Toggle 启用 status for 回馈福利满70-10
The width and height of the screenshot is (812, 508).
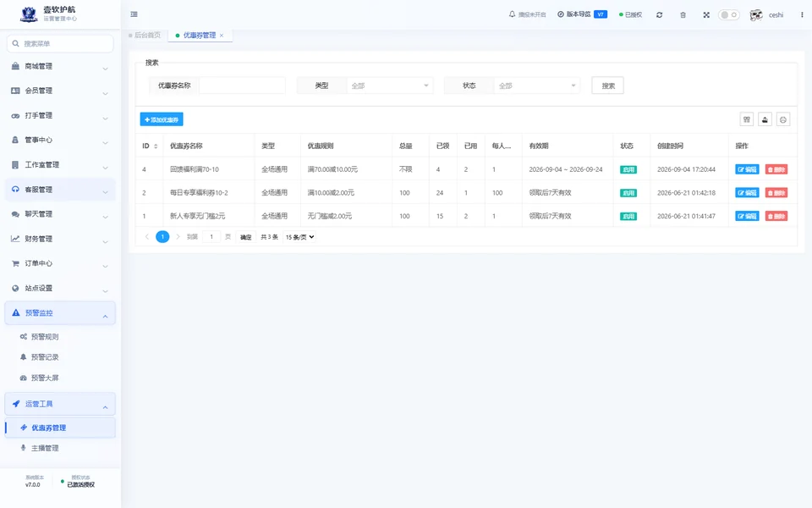tap(628, 169)
